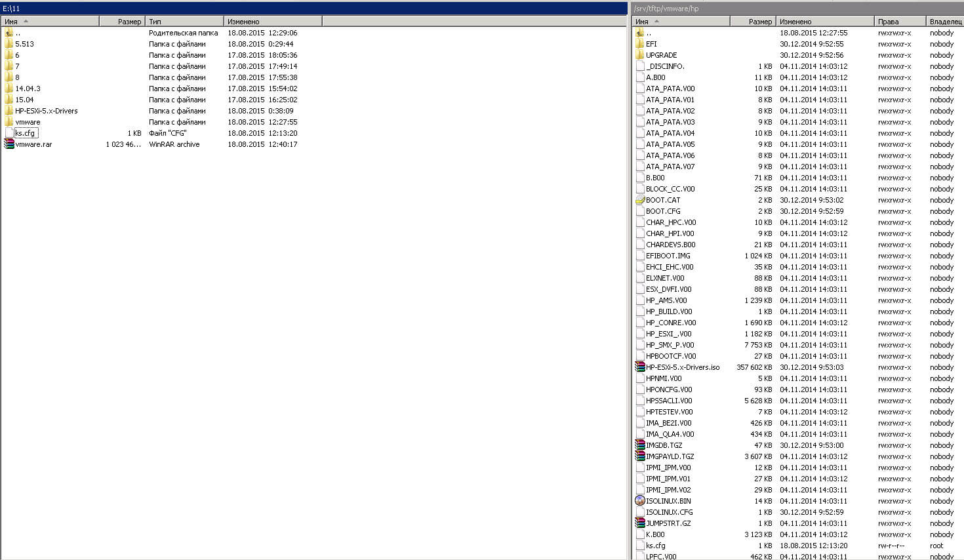Click the 357 602 KB size value
Screen dimensions: 964x560
click(754, 367)
